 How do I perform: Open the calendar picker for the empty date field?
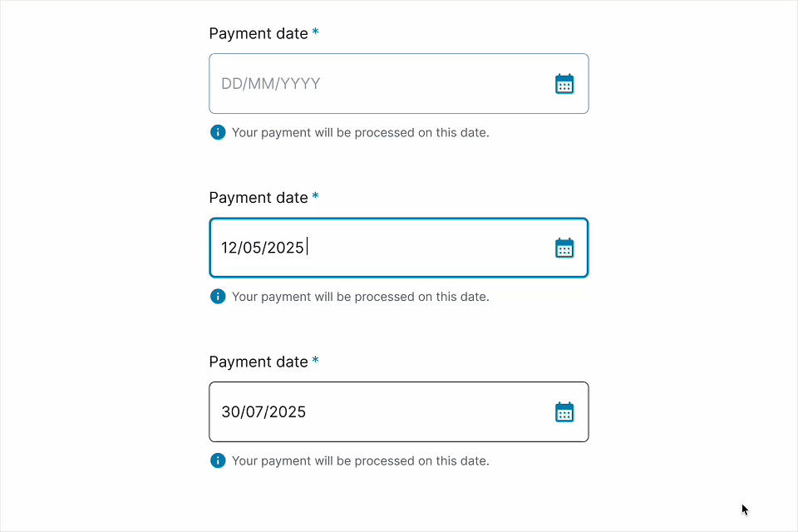(x=564, y=83)
